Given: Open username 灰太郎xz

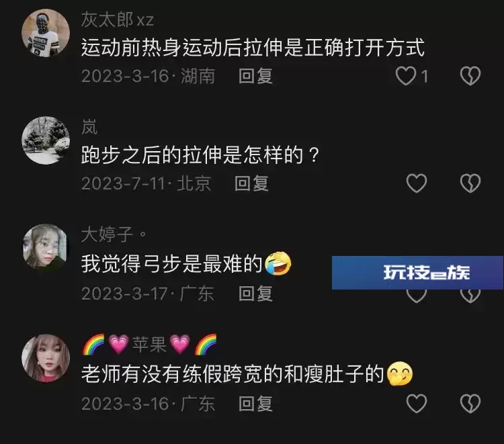Looking at the screenshot, I should coord(118,19).
